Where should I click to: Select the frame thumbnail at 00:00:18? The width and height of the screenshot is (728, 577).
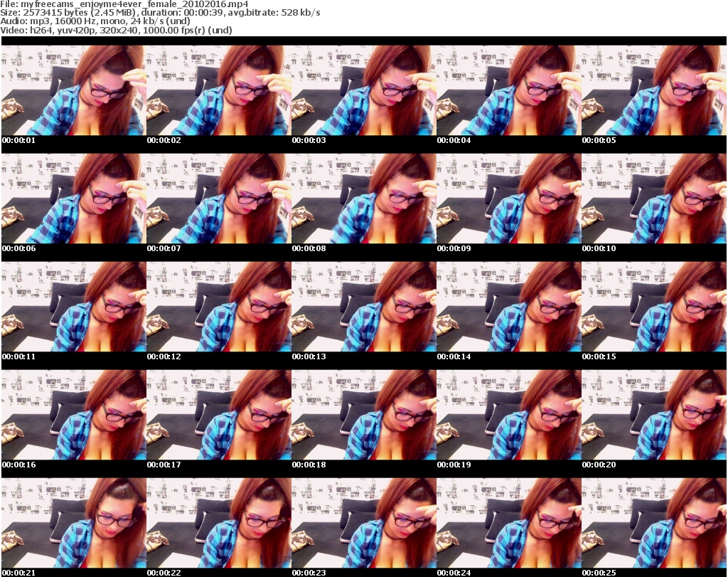pos(363,415)
